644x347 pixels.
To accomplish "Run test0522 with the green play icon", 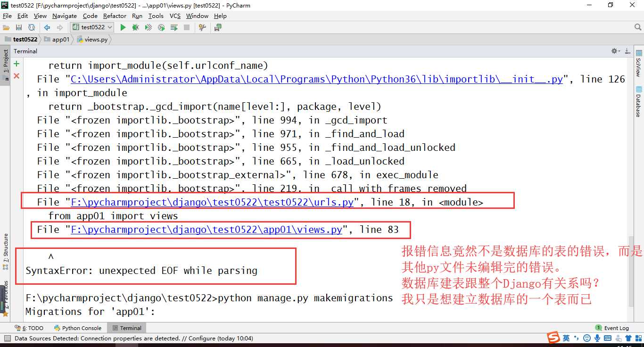I will point(123,27).
